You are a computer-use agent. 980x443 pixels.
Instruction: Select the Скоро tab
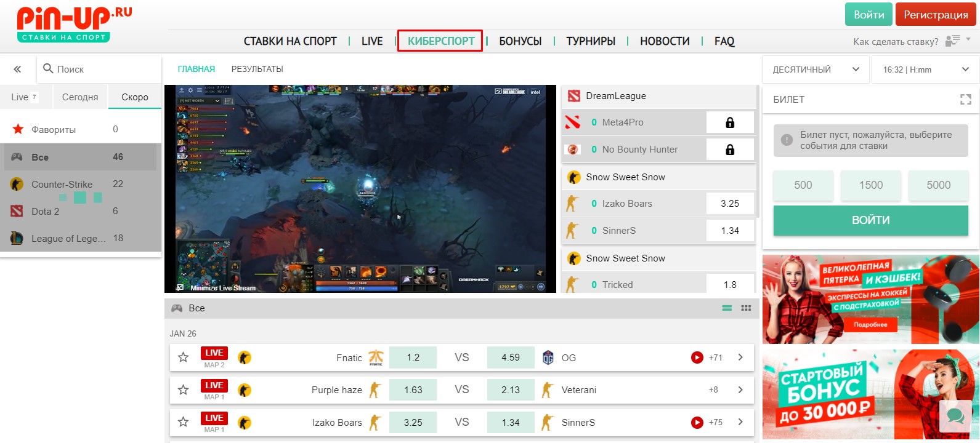[135, 97]
